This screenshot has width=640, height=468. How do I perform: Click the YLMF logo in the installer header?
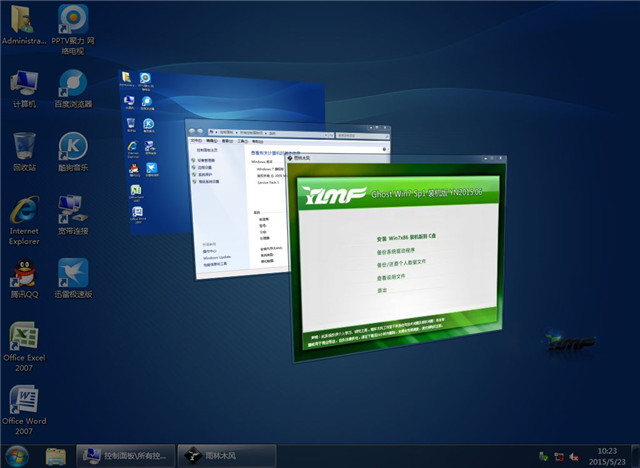pyautogui.click(x=335, y=195)
